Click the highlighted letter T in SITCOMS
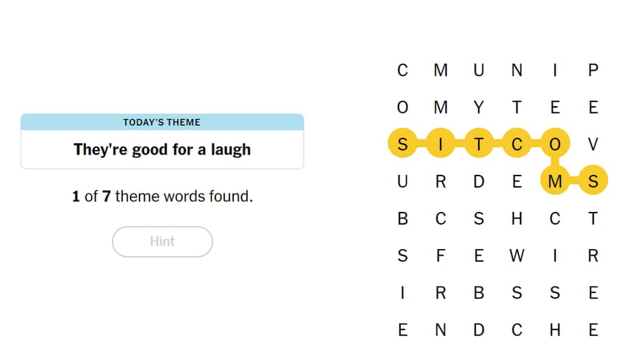Viewport: 644px width, 363px height. 479,144
